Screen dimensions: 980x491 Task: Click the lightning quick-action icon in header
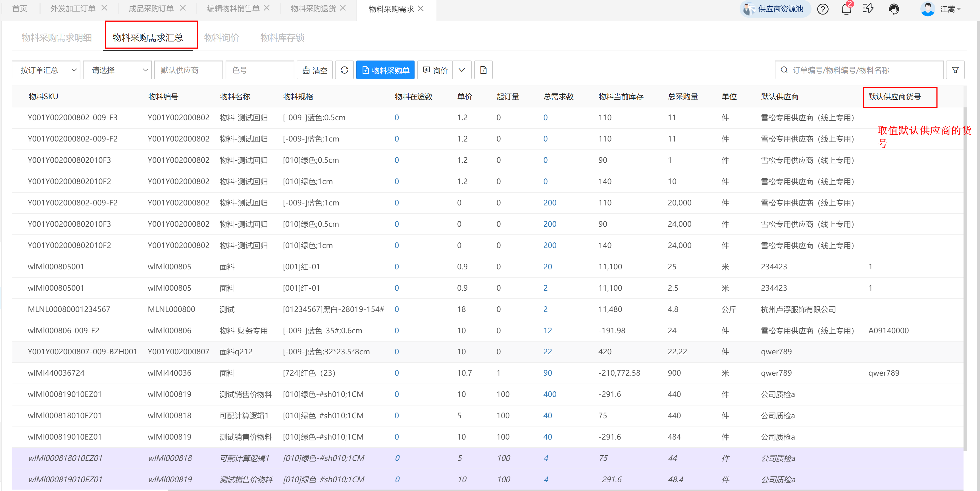[869, 9]
